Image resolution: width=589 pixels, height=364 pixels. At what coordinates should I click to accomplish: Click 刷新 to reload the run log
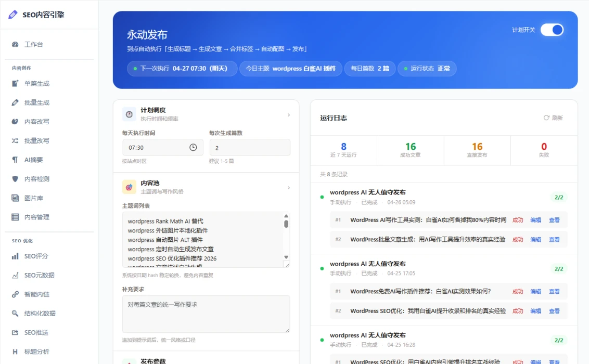pyautogui.click(x=553, y=118)
